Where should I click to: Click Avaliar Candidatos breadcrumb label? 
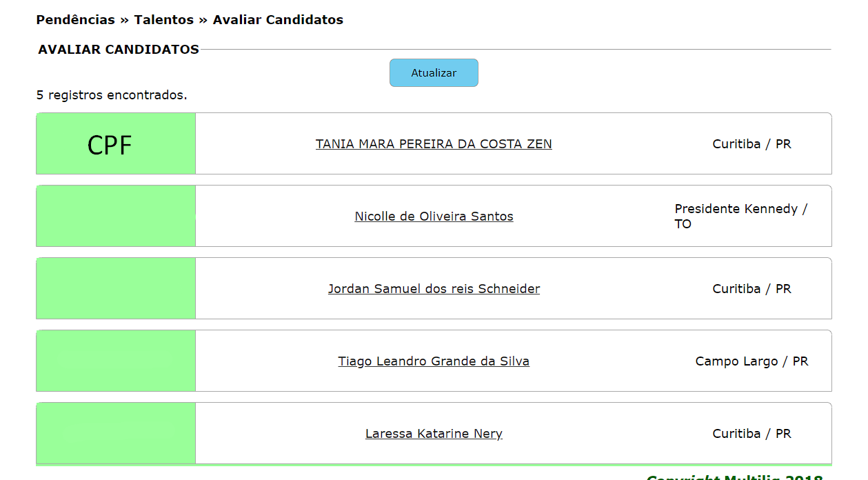coord(278,20)
